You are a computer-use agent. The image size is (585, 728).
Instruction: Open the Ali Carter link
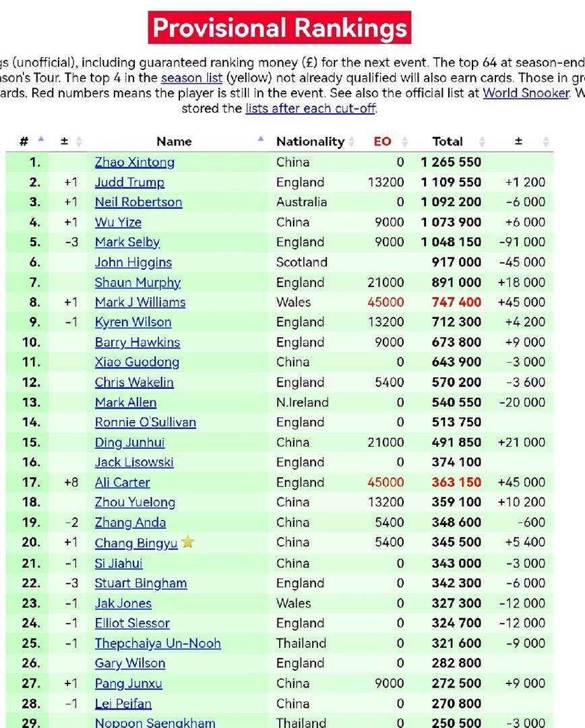click(x=122, y=483)
